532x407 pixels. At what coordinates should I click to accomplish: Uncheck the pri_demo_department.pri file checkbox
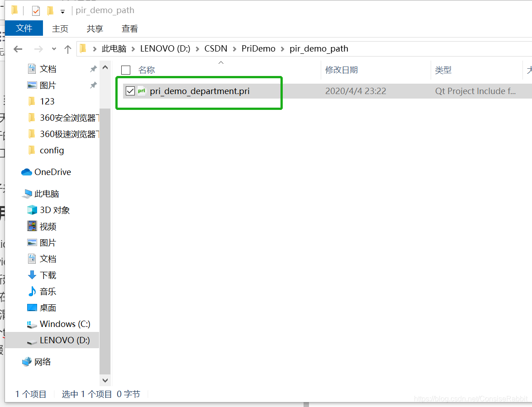tap(130, 91)
